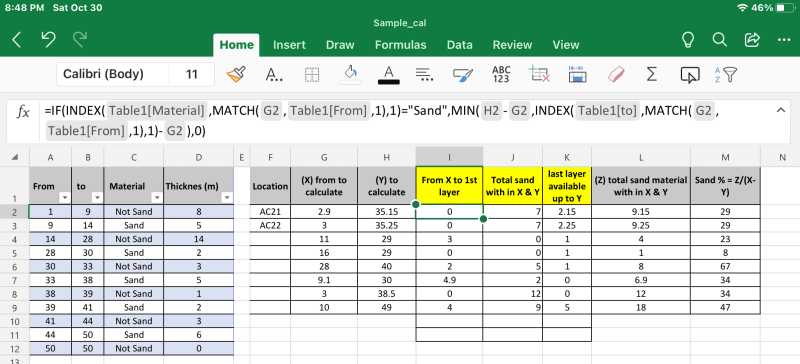The image size is (800, 364).
Task: Select cell 9.15 in column L
Action: coord(641,211)
